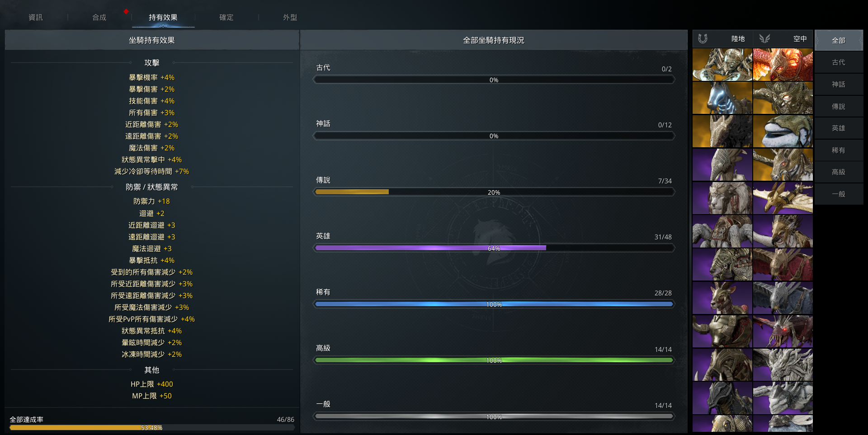Choose the white lion mount portrait
This screenshot has width=868, height=435.
coord(722,198)
